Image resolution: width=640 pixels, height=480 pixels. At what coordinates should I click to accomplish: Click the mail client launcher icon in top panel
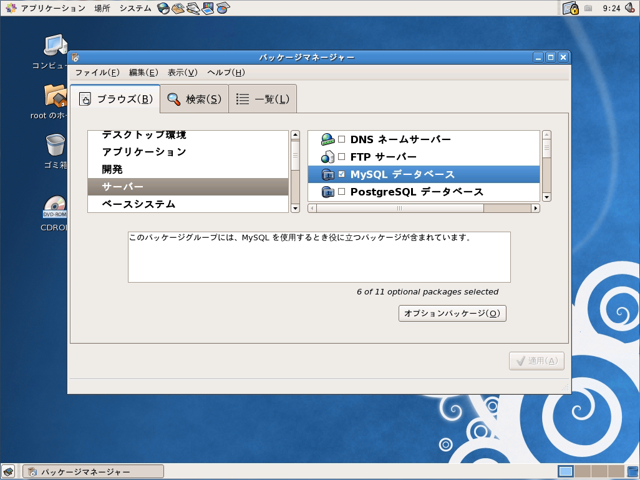click(x=178, y=8)
